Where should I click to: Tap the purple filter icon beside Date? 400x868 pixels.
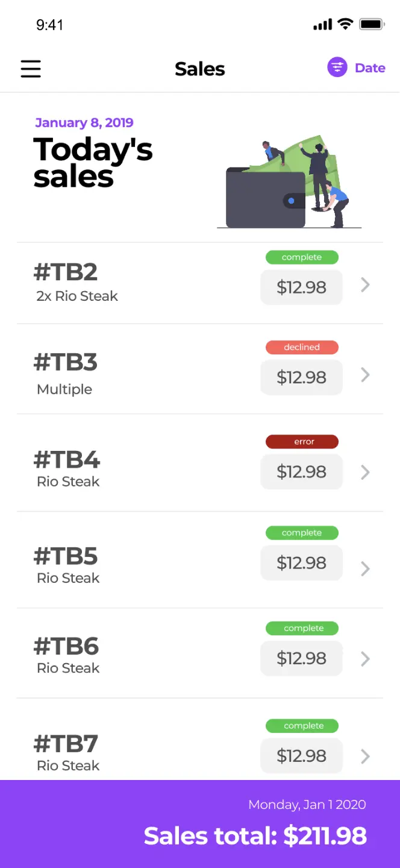pyautogui.click(x=336, y=67)
